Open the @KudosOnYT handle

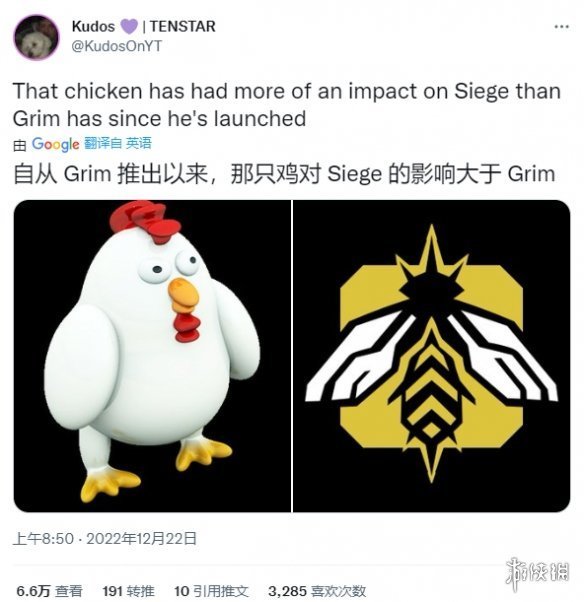[117, 46]
